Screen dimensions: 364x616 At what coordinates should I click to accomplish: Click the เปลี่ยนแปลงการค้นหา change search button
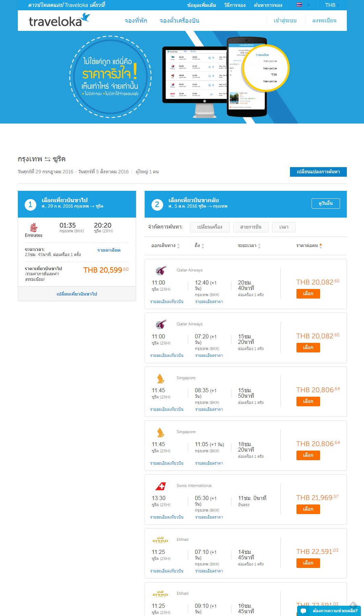pyautogui.click(x=318, y=172)
